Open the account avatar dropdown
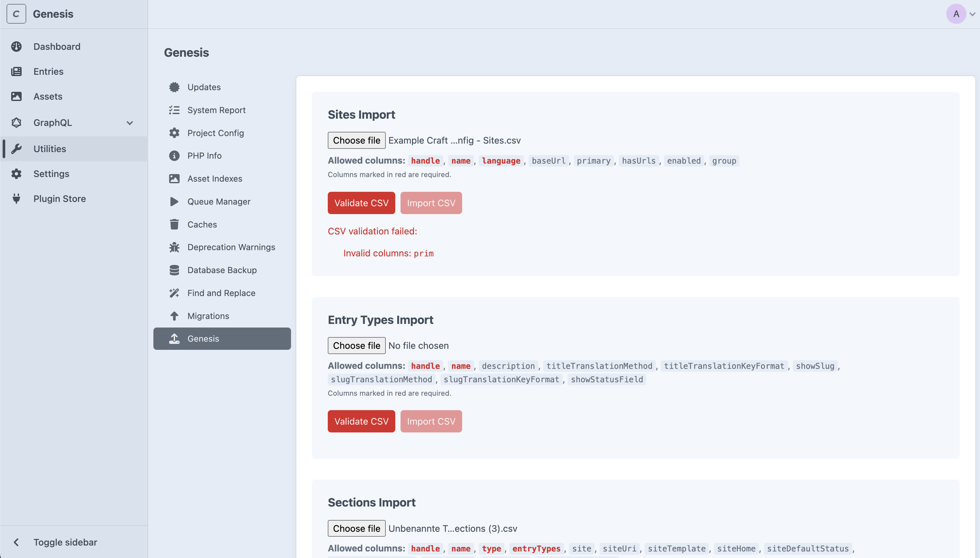980x558 pixels. [x=956, y=14]
